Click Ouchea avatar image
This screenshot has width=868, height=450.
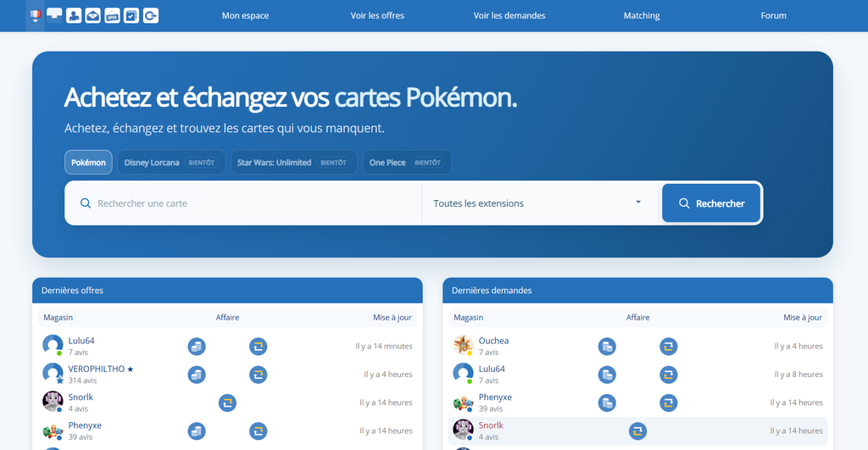463,346
